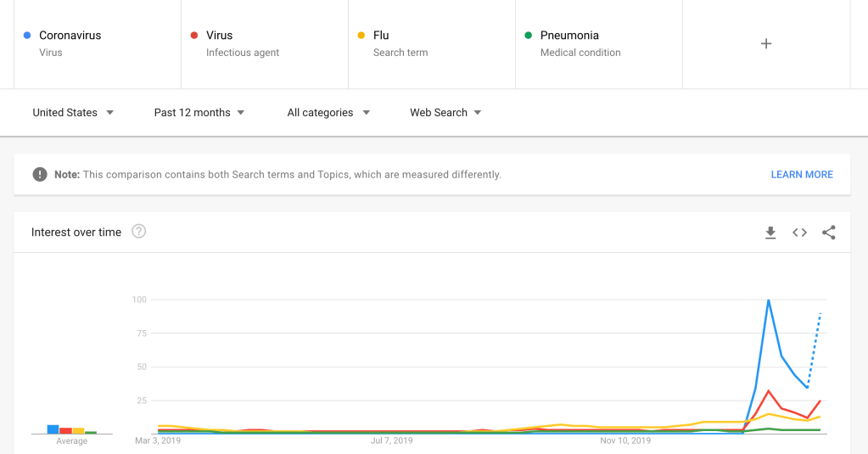Click the green Pneumonia legend dot
This screenshot has width=868, height=454.
tap(529, 36)
